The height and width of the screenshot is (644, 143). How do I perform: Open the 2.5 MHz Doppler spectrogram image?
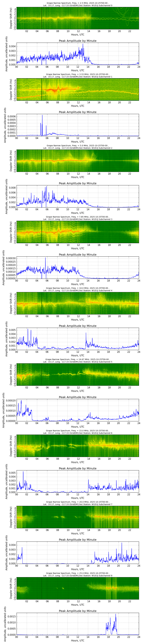[x=78, y=18]
